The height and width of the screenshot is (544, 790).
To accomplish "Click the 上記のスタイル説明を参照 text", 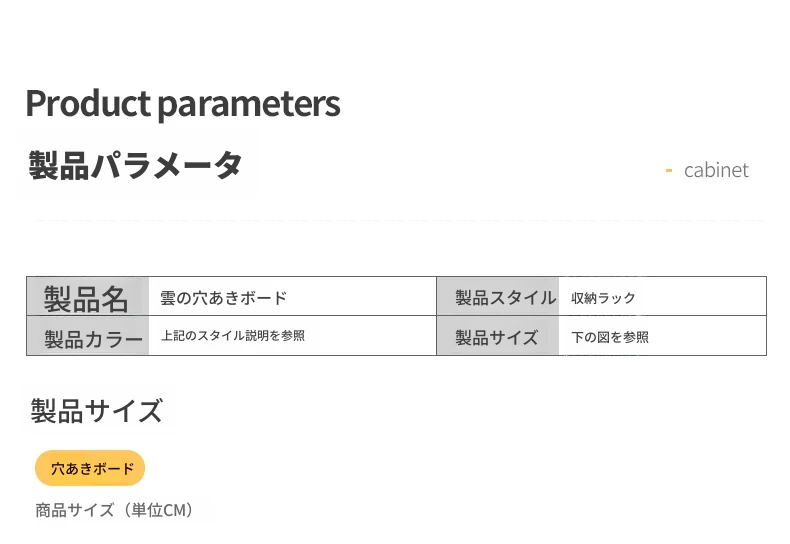I will [233, 335].
